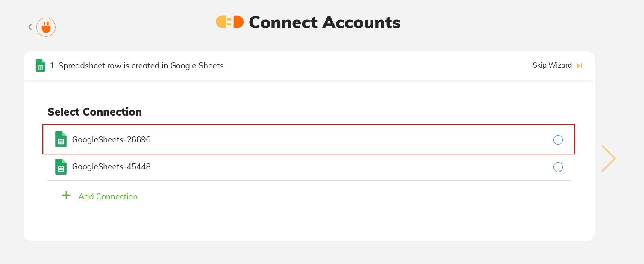Click the Add Connection link
This screenshot has height=264, width=644.
pos(108,196)
